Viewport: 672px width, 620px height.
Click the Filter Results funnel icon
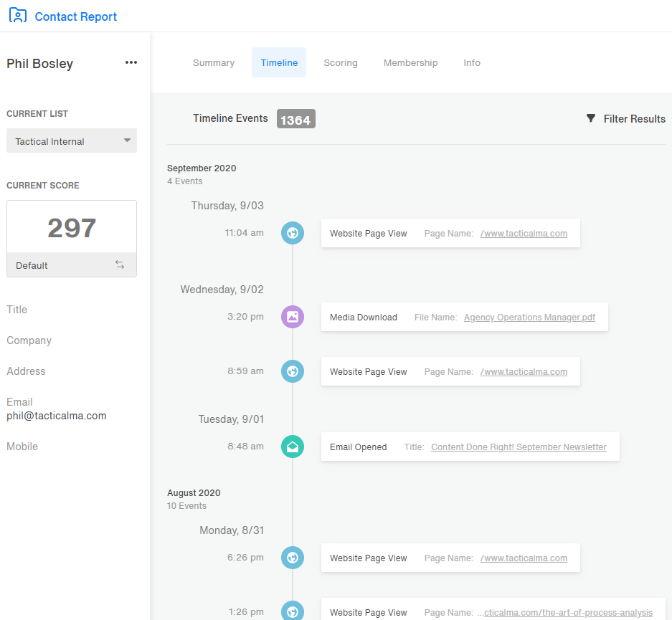pos(590,118)
